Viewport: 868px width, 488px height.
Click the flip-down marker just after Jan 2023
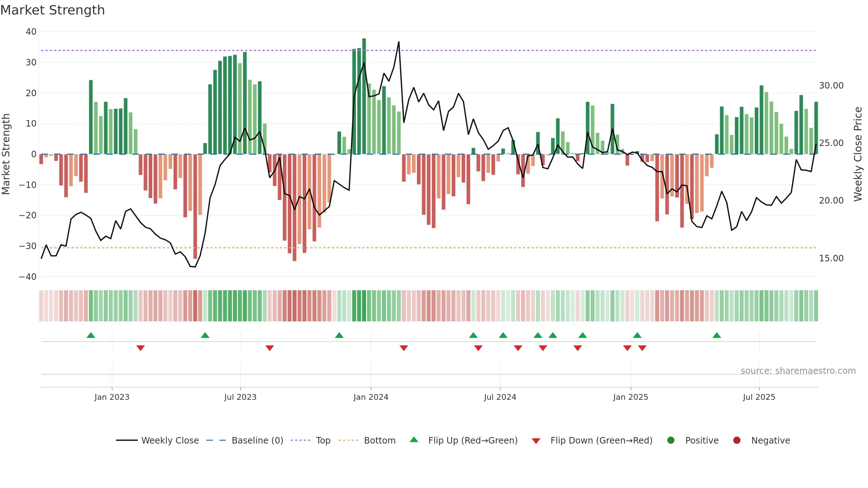click(x=141, y=348)
